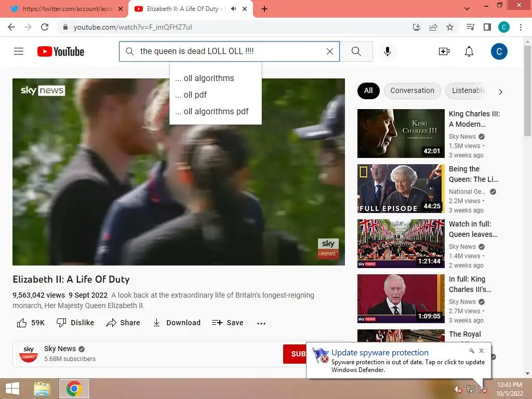Screen dimensions: 532x399
Task: Open the YouTube account avatar C
Action: (x=499, y=51)
